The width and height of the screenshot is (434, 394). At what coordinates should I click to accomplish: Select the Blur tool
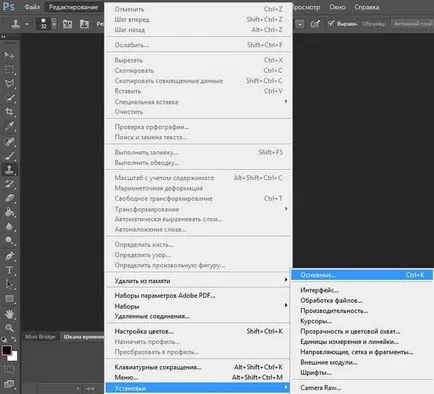pyautogui.click(x=9, y=226)
